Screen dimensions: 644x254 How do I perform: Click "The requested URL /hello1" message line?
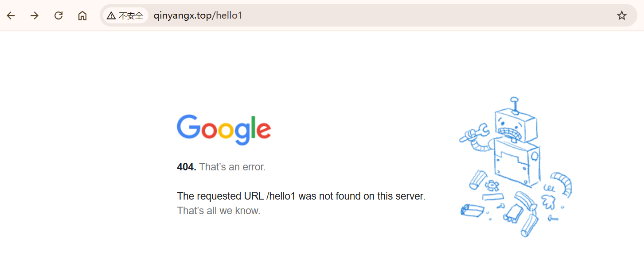point(301,196)
